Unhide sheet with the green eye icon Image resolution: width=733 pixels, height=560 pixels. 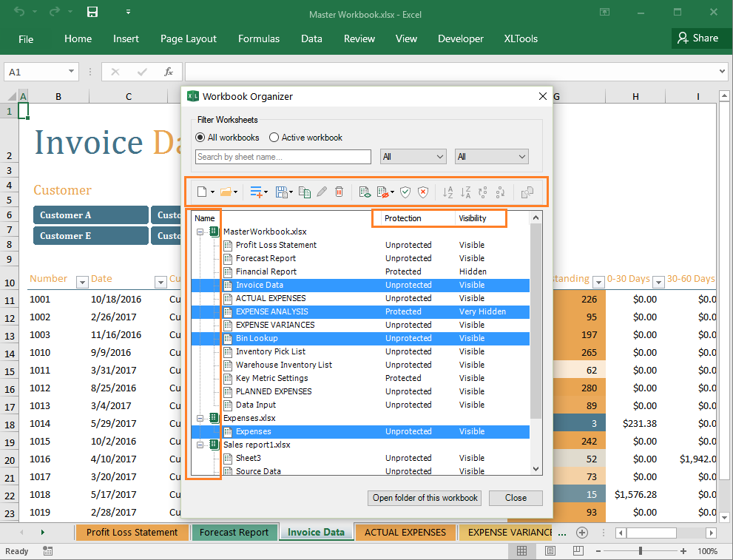365,192
